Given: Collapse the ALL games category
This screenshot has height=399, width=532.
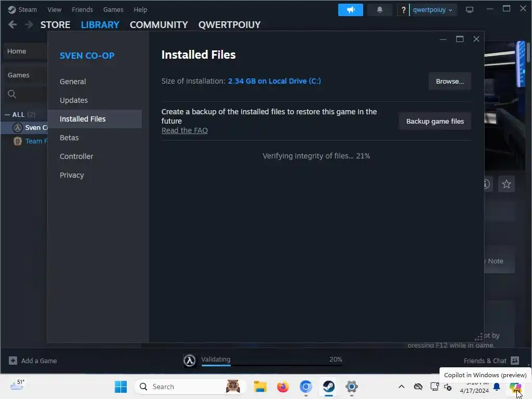Looking at the screenshot, I should tap(7, 115).
